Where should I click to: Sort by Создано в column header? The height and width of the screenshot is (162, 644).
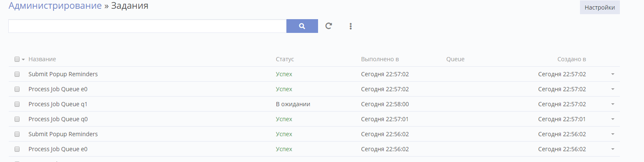pos(572,59)
